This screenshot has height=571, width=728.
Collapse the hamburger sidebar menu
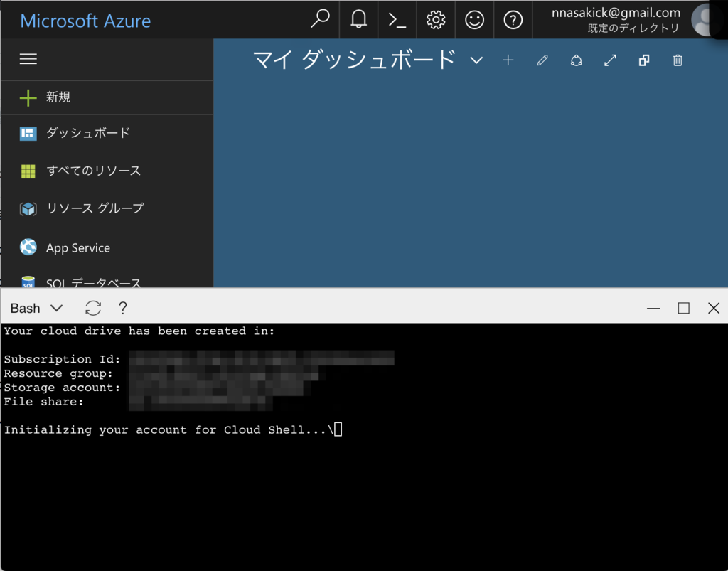(28, 59)
